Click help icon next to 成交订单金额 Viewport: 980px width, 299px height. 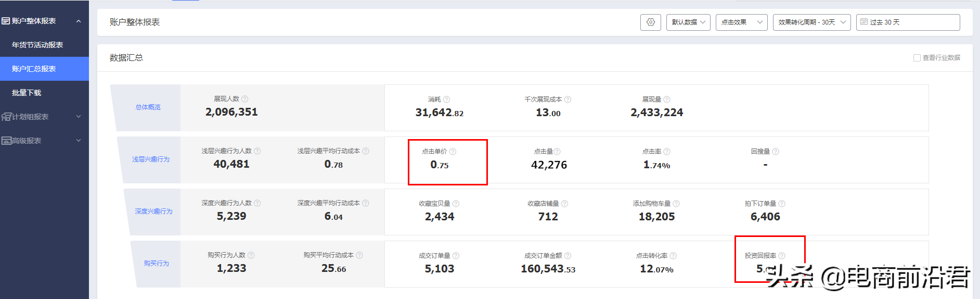(x=568, y=256)
